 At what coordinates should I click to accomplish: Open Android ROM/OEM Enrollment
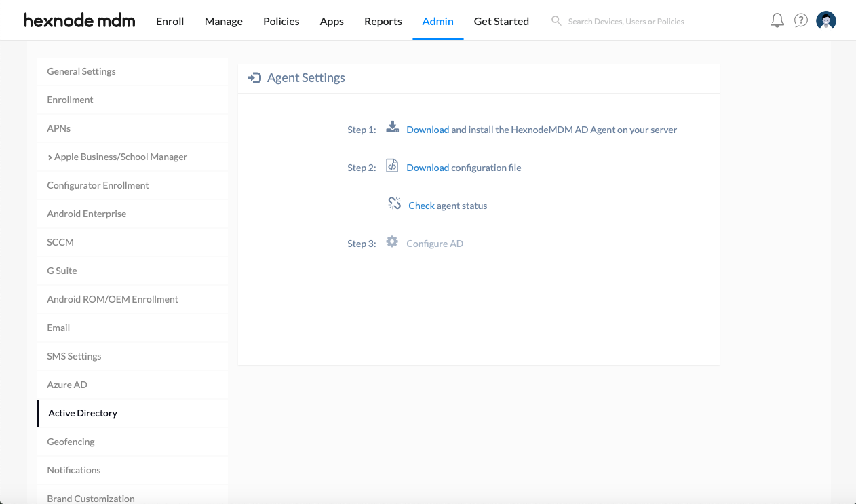tap(133, 299)
